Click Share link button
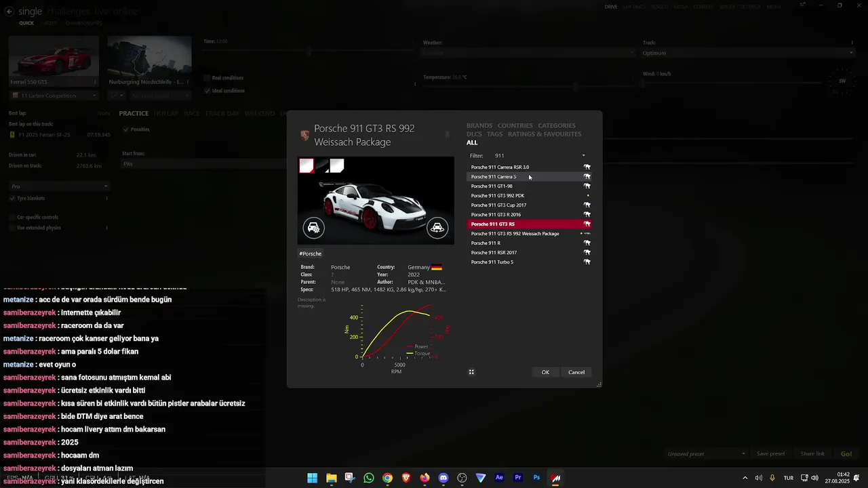The image size is (868, 488). point(812,453)
